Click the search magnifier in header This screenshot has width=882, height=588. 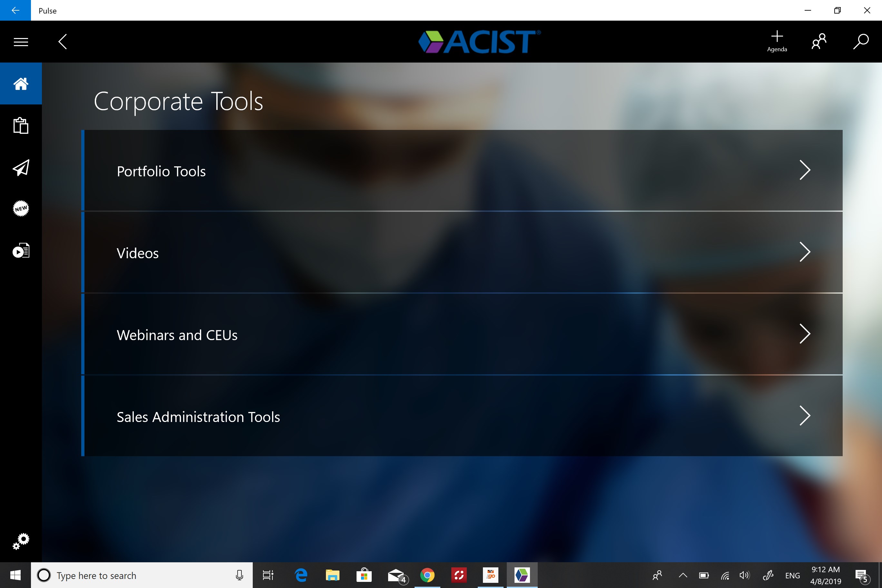(861, 41)
